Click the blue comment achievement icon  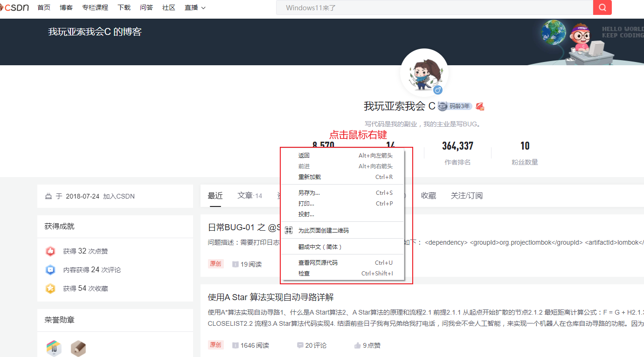coord(50,270)
